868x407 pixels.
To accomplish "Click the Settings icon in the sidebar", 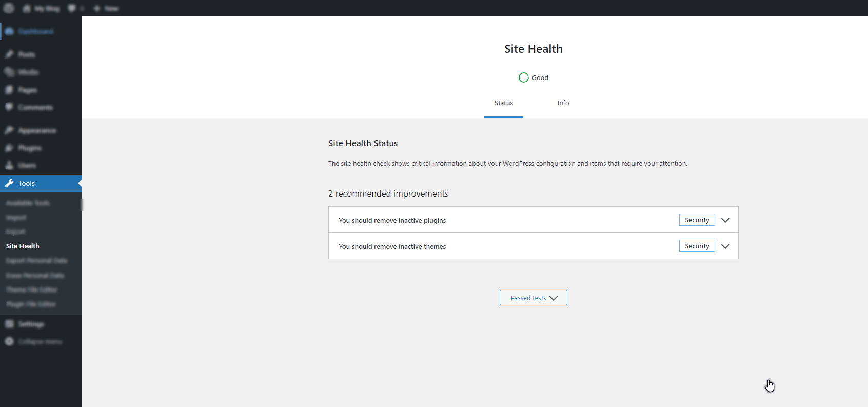I will tap(9, 324).
